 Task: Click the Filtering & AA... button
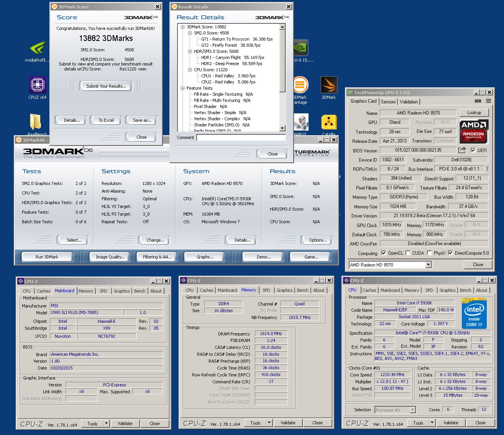(157, 257)
